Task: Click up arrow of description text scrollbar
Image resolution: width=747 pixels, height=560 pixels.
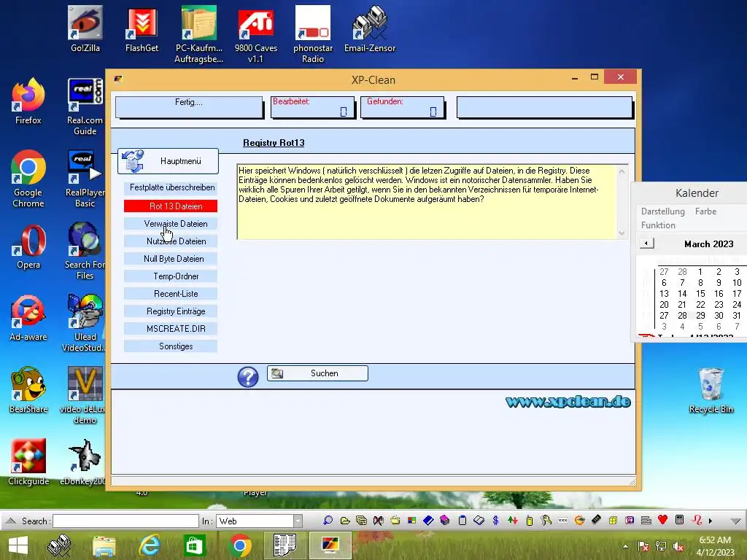Action: click(622, 171)
